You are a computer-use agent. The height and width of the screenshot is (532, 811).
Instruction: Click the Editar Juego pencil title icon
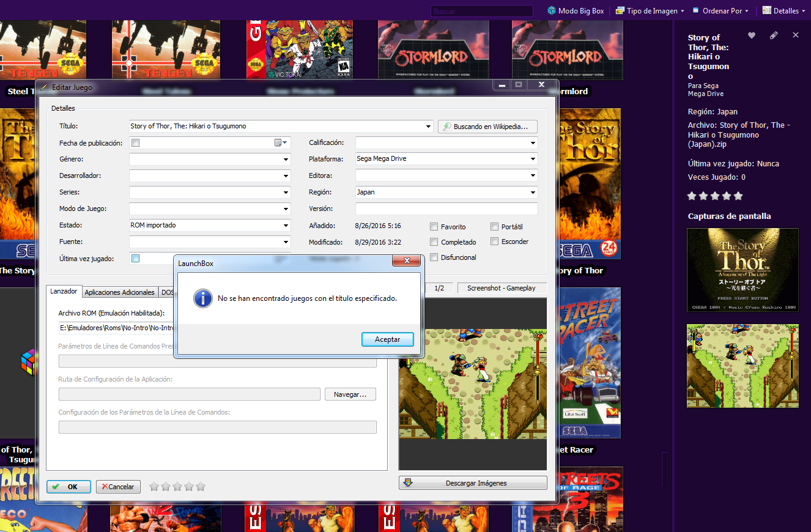coord(43,87)
